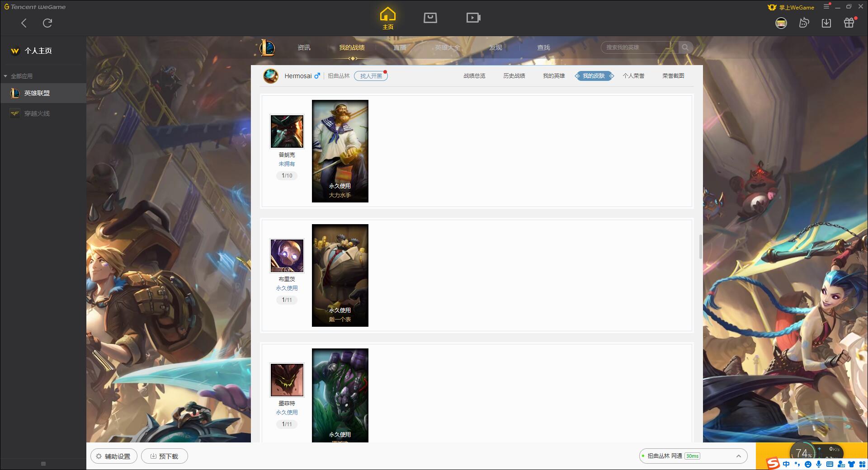Click the 找人开黑 button

[x=371, y=76]
